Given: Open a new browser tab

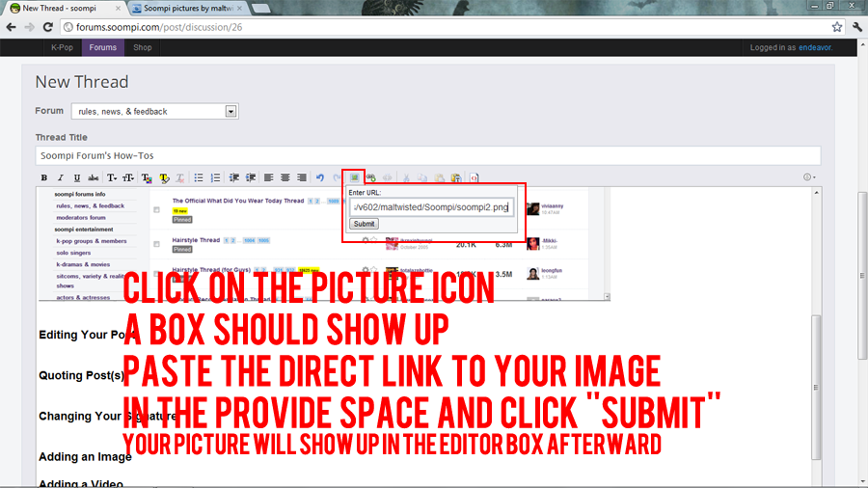Looking at the screenshot, I should [x=260, y=9].
